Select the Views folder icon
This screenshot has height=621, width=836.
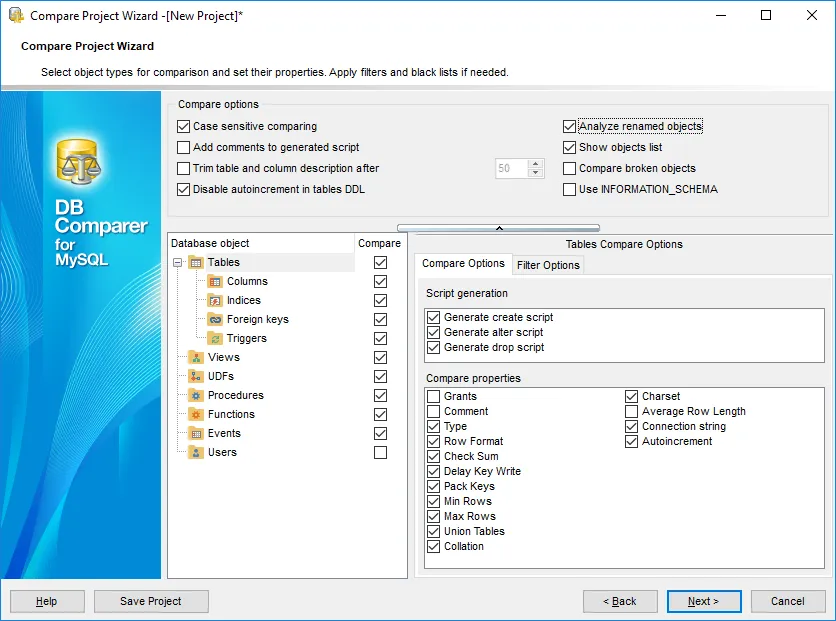click(x=196, y=357)
